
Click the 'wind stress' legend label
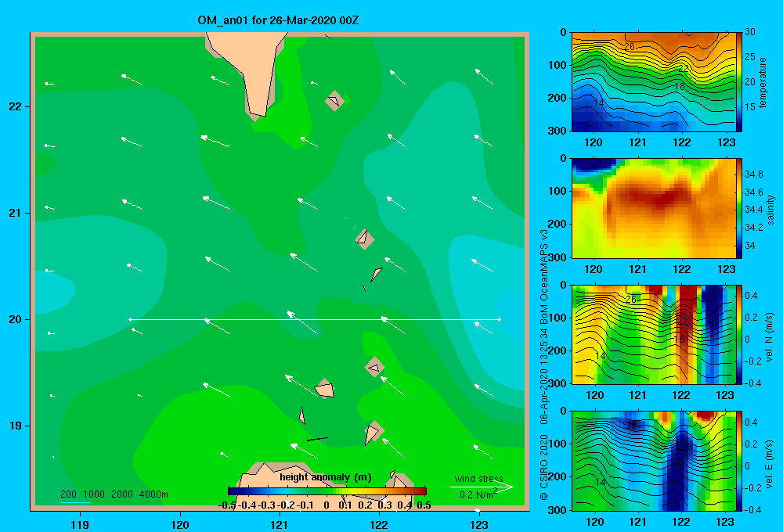tap(479, 478)
